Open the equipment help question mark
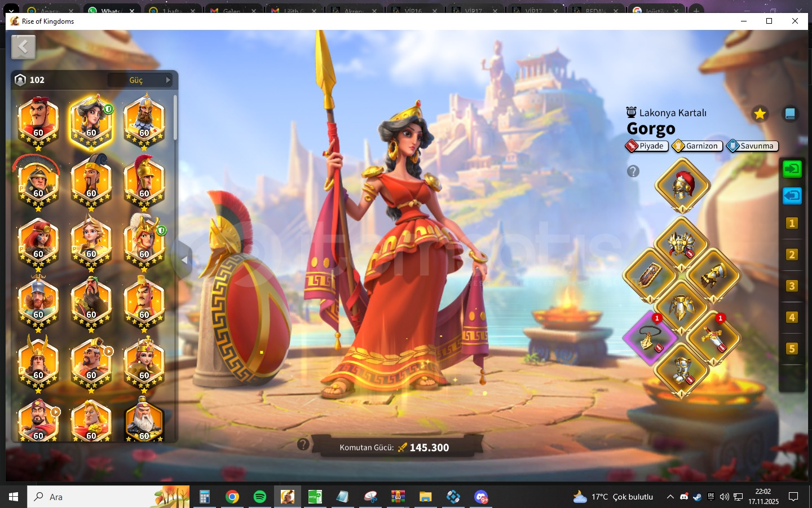Image resolution: width=812 pixels, height=508 pixels. [x=633, y=171]
